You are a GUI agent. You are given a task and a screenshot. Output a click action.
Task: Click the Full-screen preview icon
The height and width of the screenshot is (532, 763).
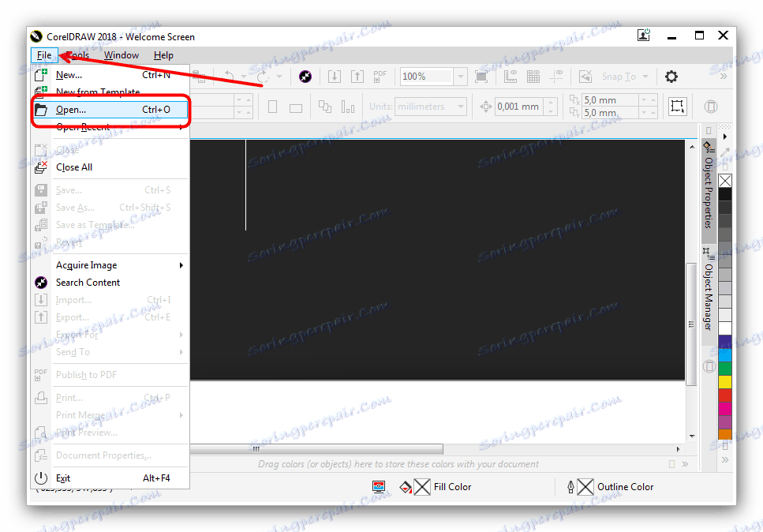pos(481,77)
